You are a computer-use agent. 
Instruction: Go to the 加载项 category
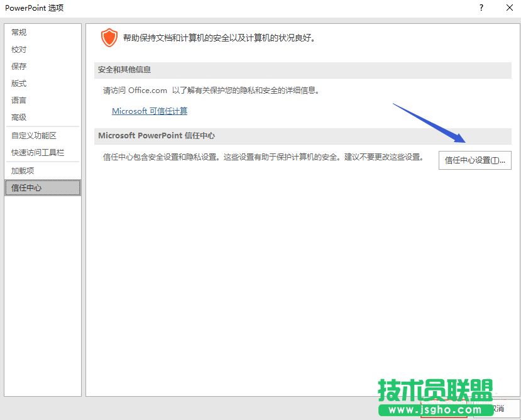point(43,170)
